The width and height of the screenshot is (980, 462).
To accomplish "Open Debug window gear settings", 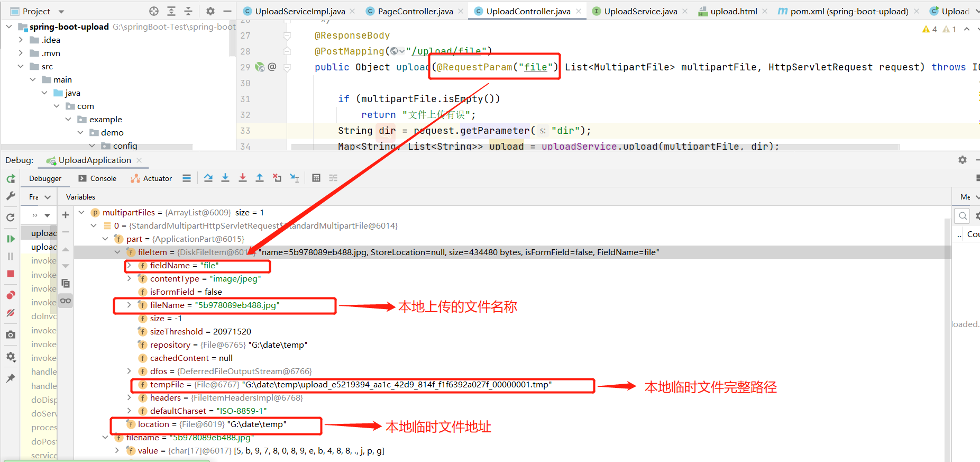I will click(x=963, y=160).
